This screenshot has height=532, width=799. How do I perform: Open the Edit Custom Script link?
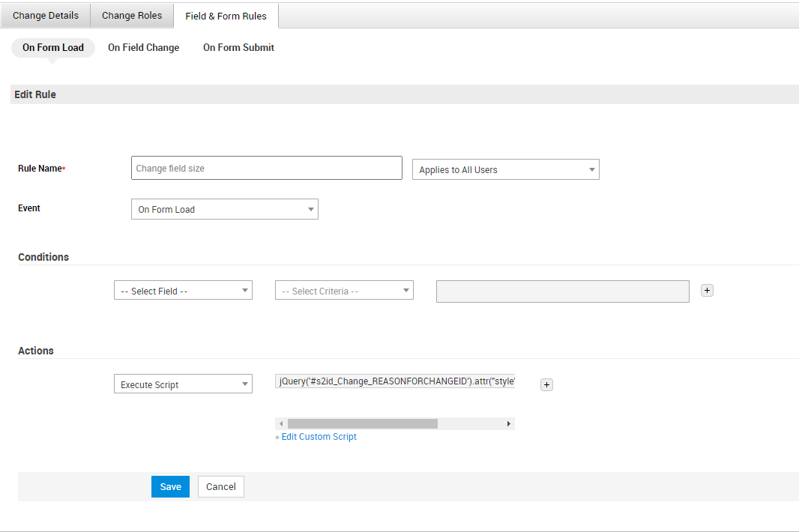[319, 437]
